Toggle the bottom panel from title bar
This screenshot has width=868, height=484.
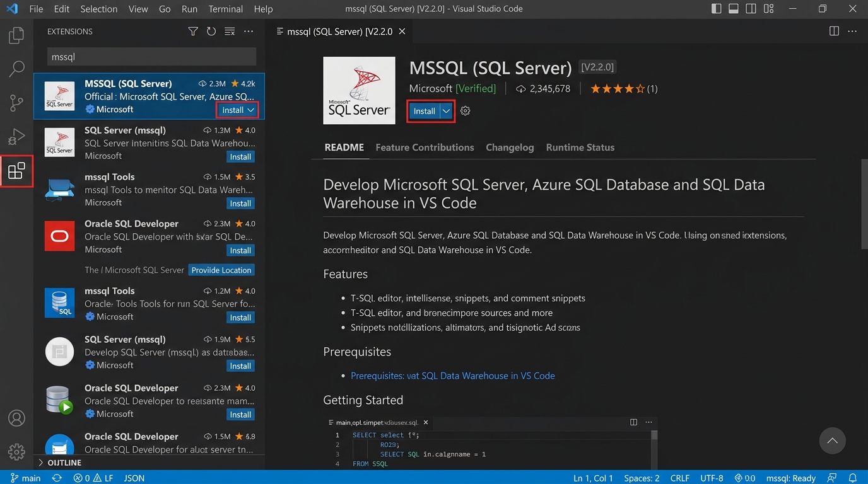734,9
